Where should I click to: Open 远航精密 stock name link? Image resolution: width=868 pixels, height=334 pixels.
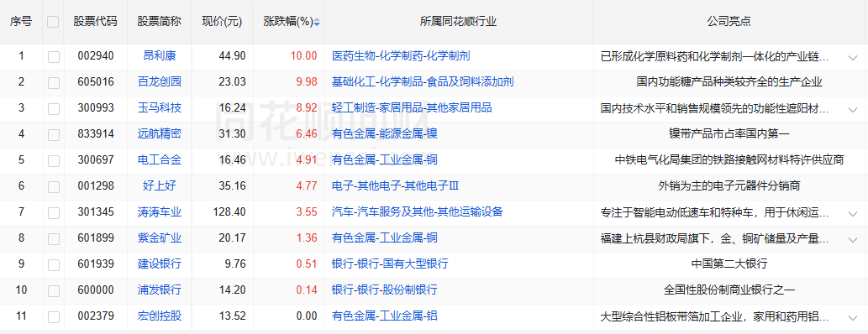point(160,133)
